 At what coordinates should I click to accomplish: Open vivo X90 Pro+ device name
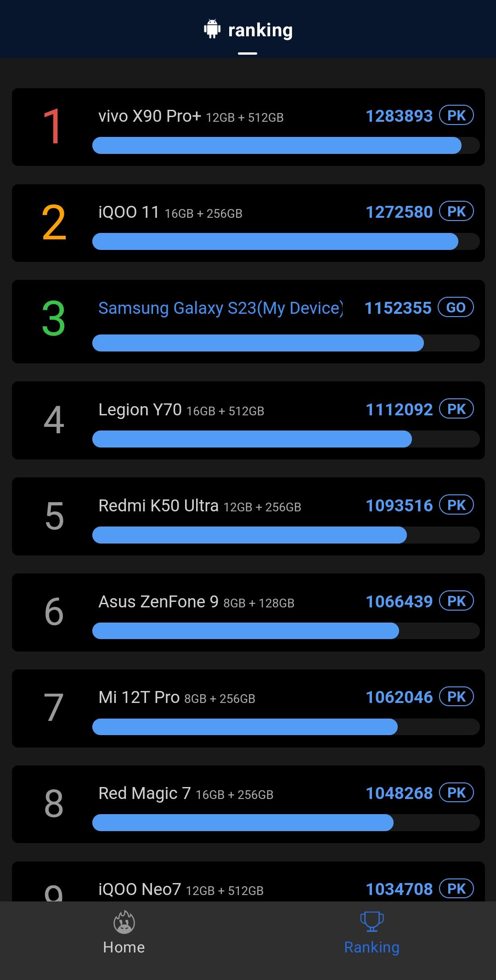pyautogui.click(x=150, y=116)
